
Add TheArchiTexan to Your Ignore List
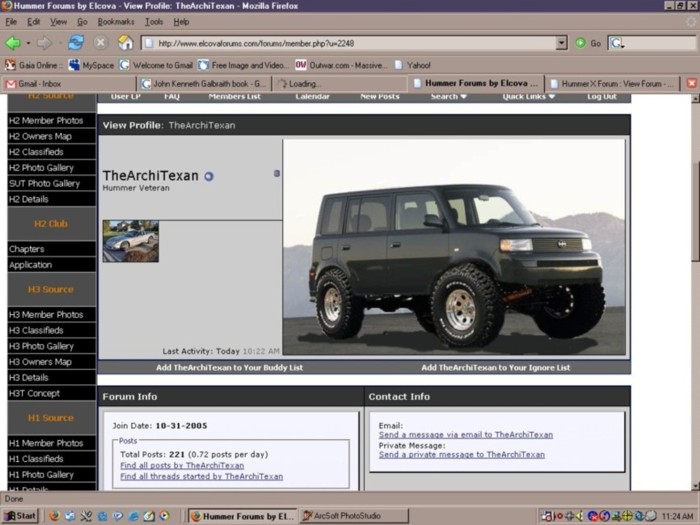click(x=496, y=368)
